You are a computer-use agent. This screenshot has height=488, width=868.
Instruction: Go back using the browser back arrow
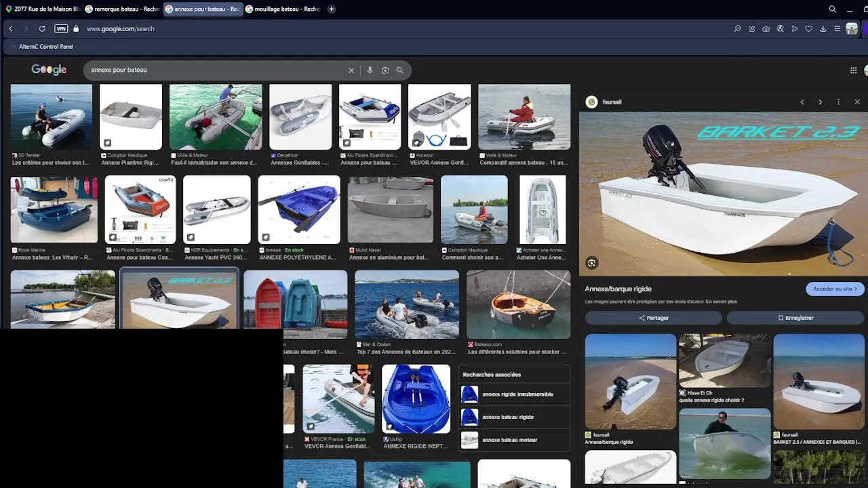coord(11,28)
